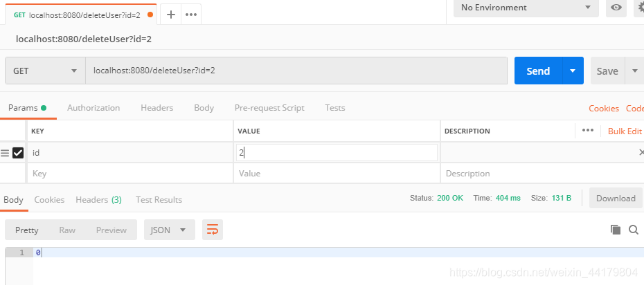The height and width of the screenshot is (285, 644).
Task: Click the id row description cell
Action: tap(538, 153)
